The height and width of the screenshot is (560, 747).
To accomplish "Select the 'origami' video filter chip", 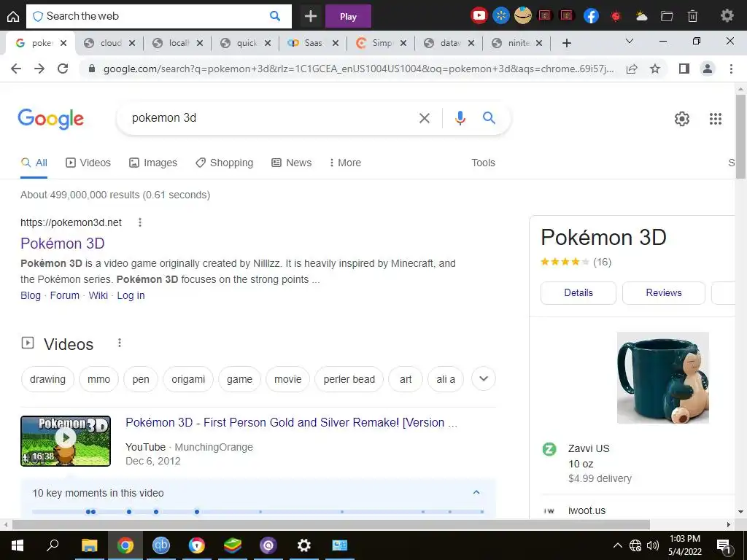I will tap(188, 379).
